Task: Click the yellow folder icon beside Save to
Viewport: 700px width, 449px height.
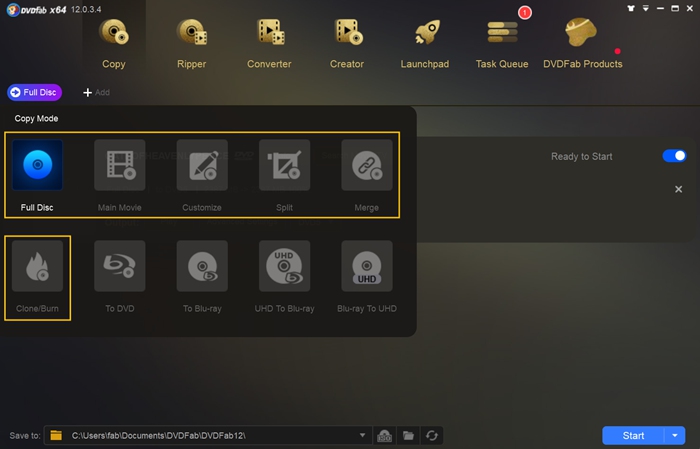Action: 56,435
